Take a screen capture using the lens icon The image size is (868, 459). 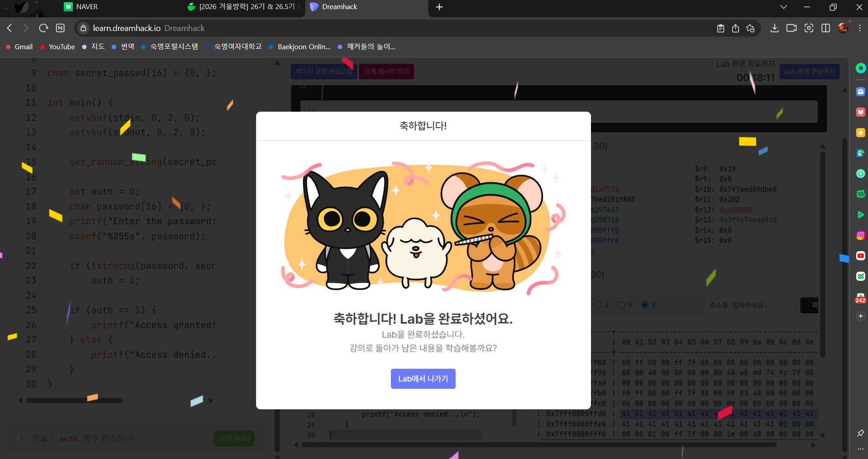point(809,28)
